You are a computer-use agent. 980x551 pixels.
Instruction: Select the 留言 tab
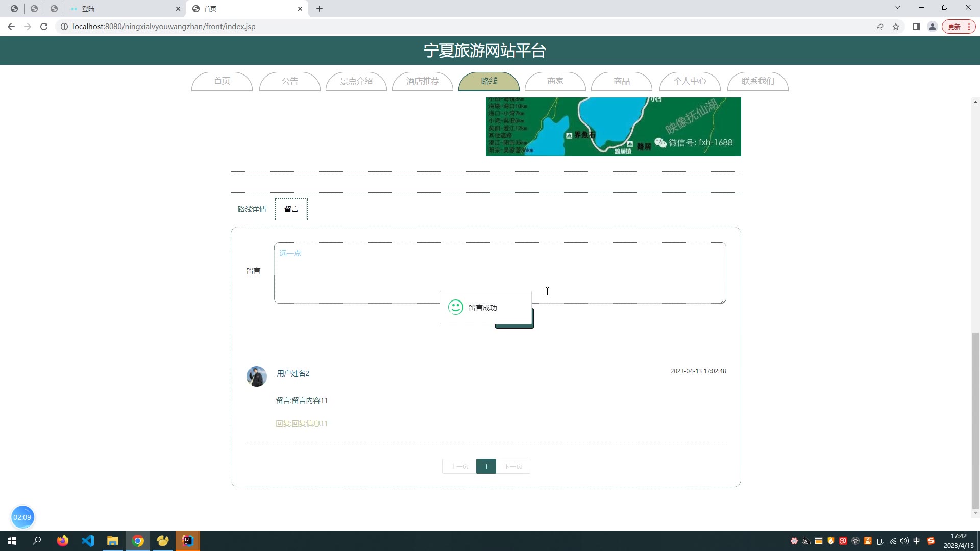[x=291, y=209]
